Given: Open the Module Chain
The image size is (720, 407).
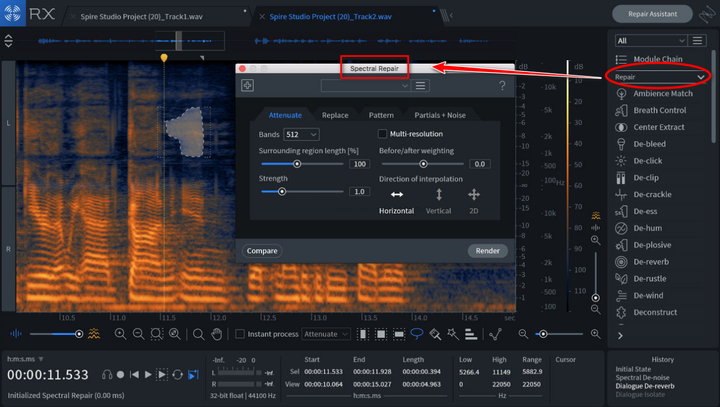Looking at the screenshot, I should (x=658, y=59).
